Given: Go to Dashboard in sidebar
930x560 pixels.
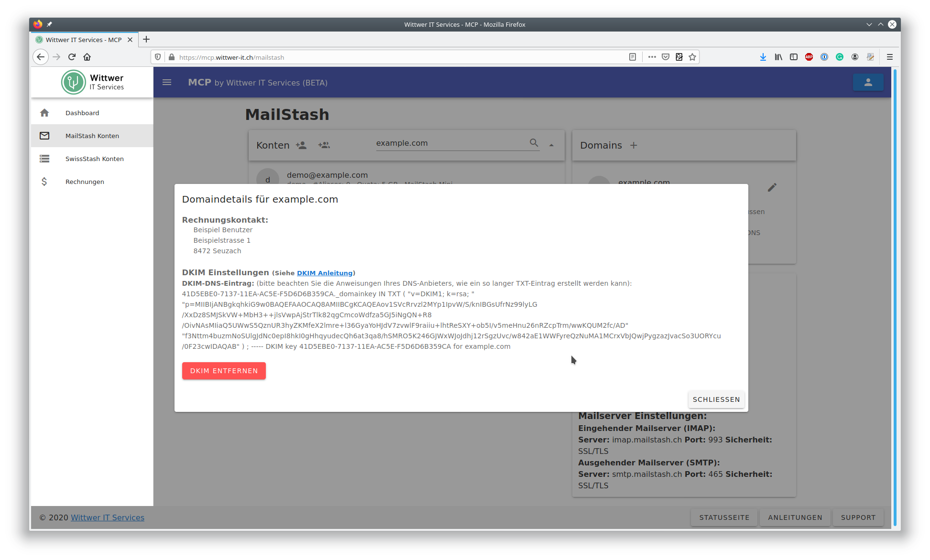Looking at the screenshot, I should point(92,113).
